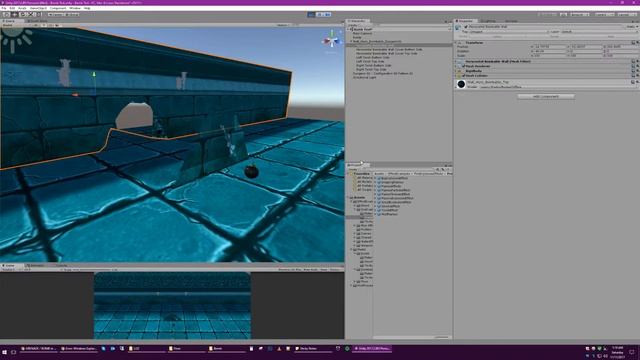This screenshot has width=640, height=360.
Task: Click the Add Component button
Action: [x=546, y=97]
